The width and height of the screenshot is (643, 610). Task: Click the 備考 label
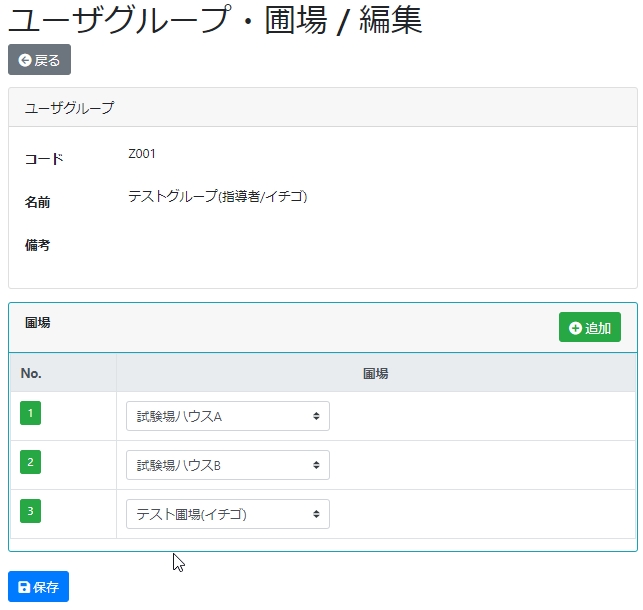coord(38,245)
